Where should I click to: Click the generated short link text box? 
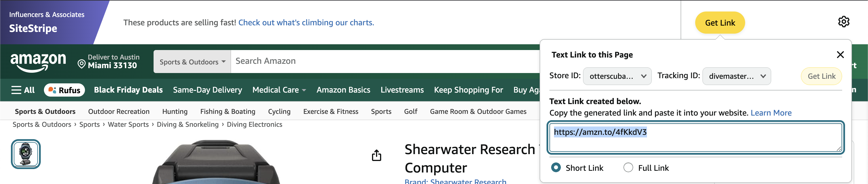pos(695,137)
